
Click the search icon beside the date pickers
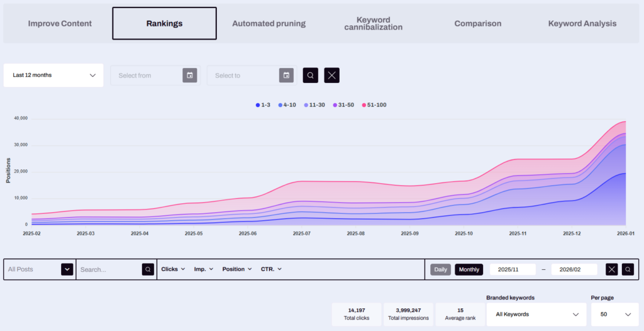tap(310, 76)
